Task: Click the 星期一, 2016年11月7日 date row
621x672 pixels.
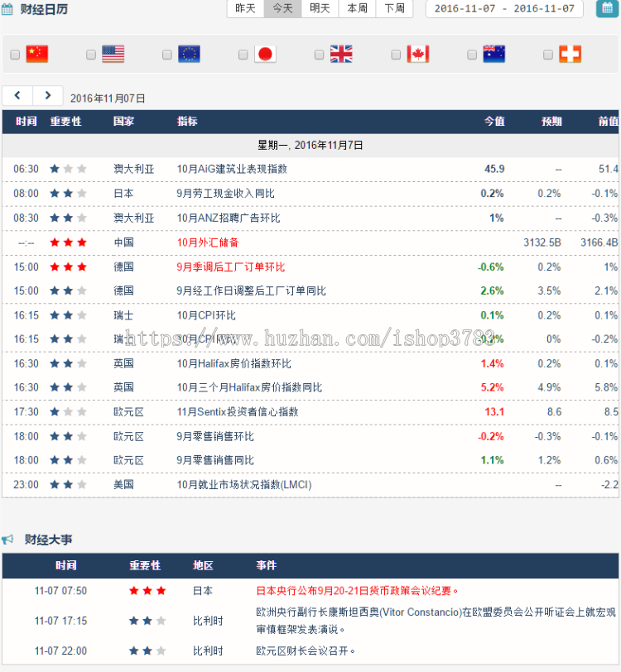Action: click(x=310, y=146)
